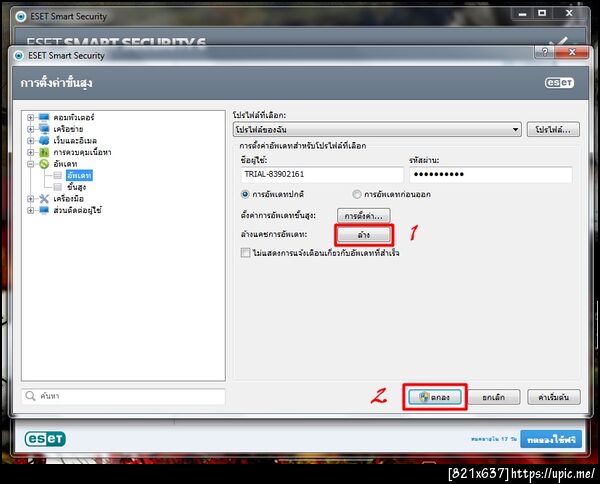Click the tools wrench icon in the tree
Viewport: 600px width, 484px height.
tap(44, 199)
